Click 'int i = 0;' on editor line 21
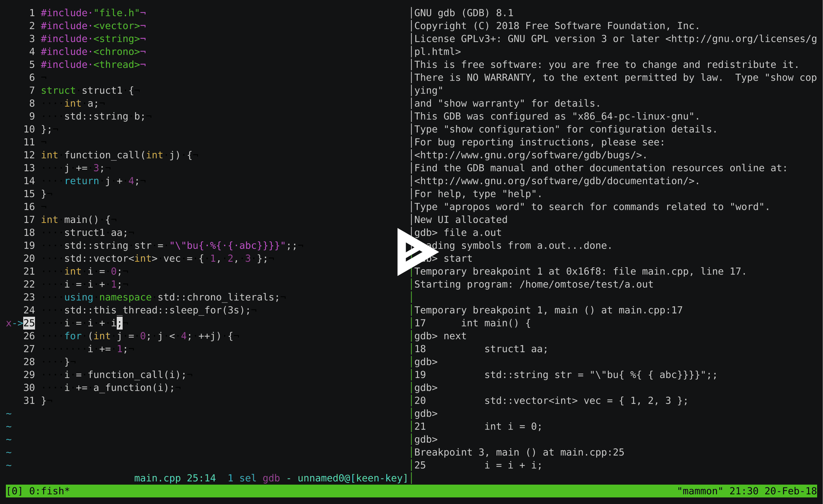The image size is (823, 504). pyautogui.click(x=93, y=271)
